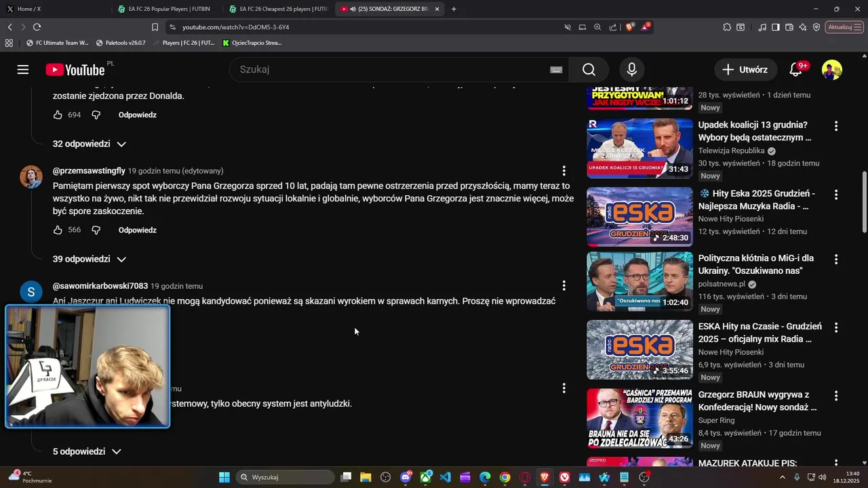Open Brave Rewards triangle icon

tap(646, 27)
